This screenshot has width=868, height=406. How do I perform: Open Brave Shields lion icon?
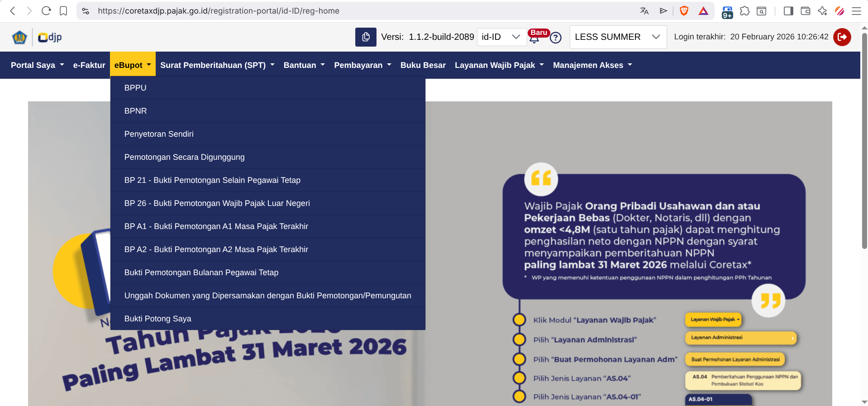[684, 11]
